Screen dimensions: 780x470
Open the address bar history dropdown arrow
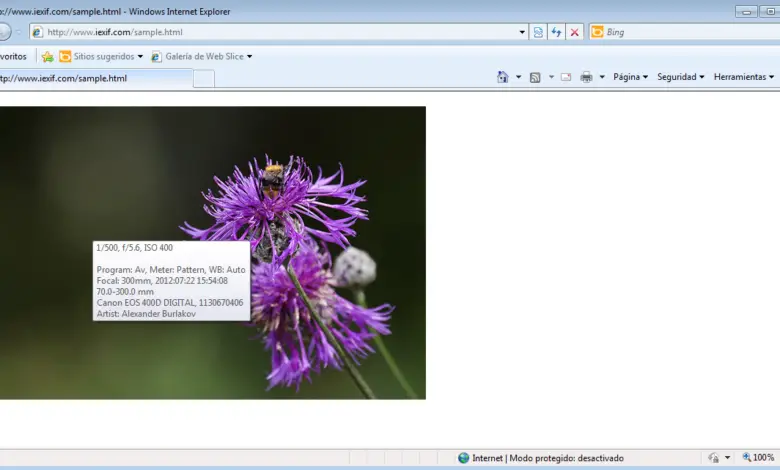pyautogui.click(x=522, y=32)
